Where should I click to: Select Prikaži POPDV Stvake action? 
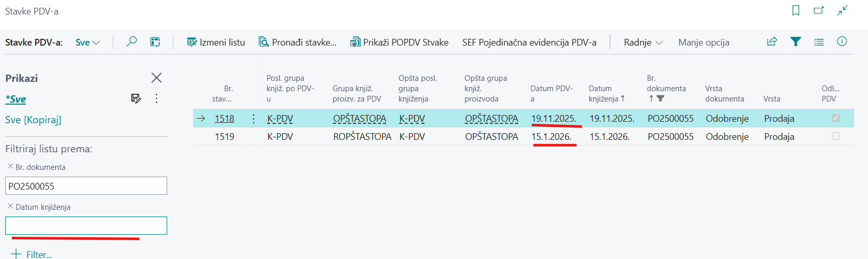click(399, 42)
